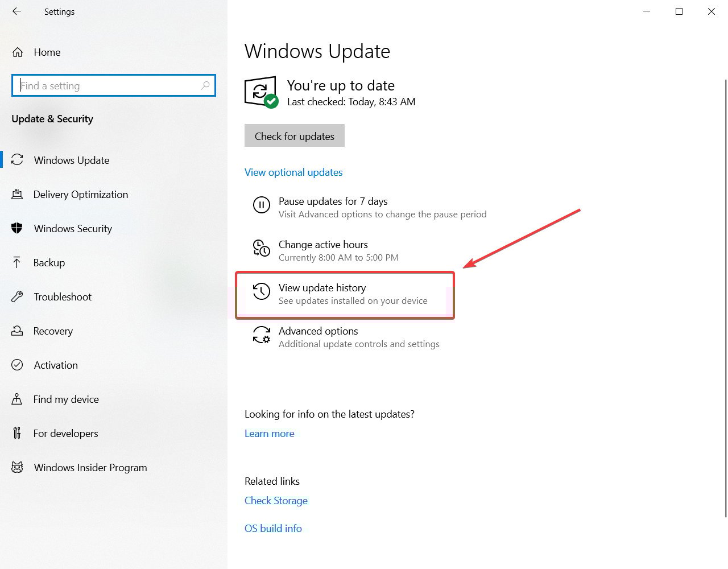Click the Activation checkmark circle icon

[x=17, y=365]
